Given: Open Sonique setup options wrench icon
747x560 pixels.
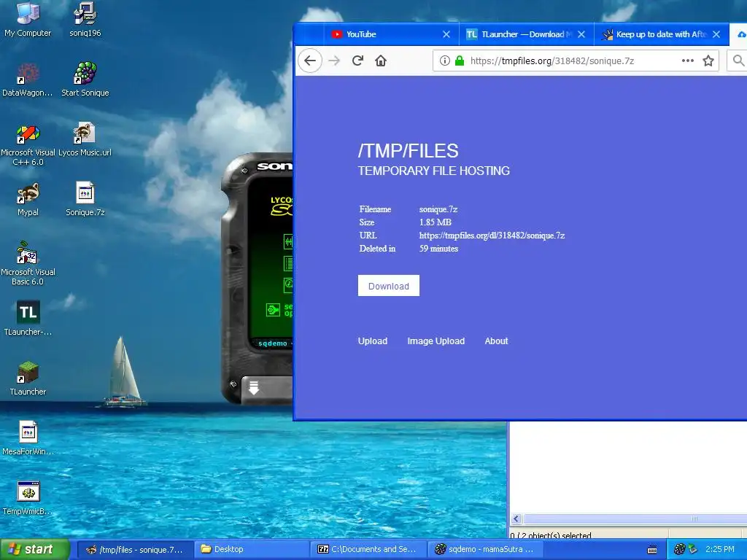Looking at the screenshot, I should (x=273, y=310).
